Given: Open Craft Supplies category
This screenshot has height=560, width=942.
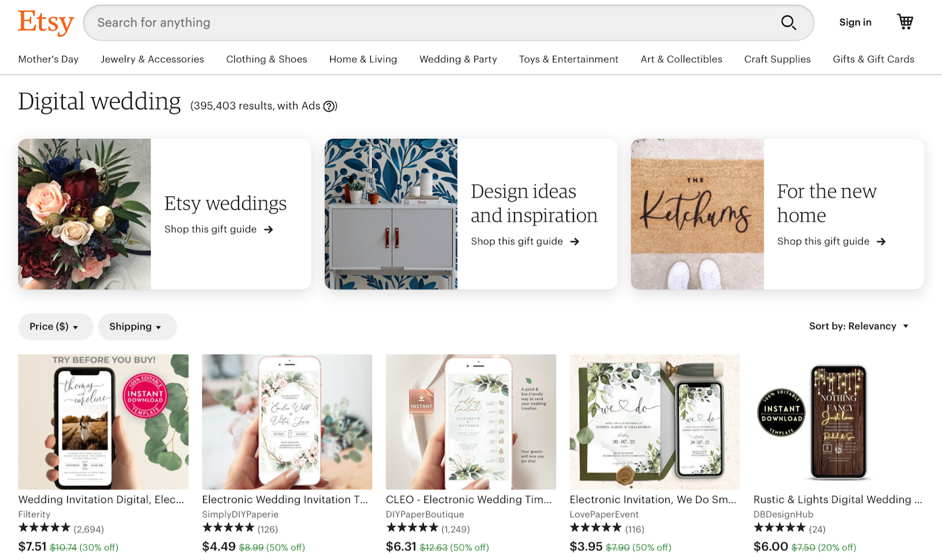Looking at the screenshot, I should click(777, 59).
